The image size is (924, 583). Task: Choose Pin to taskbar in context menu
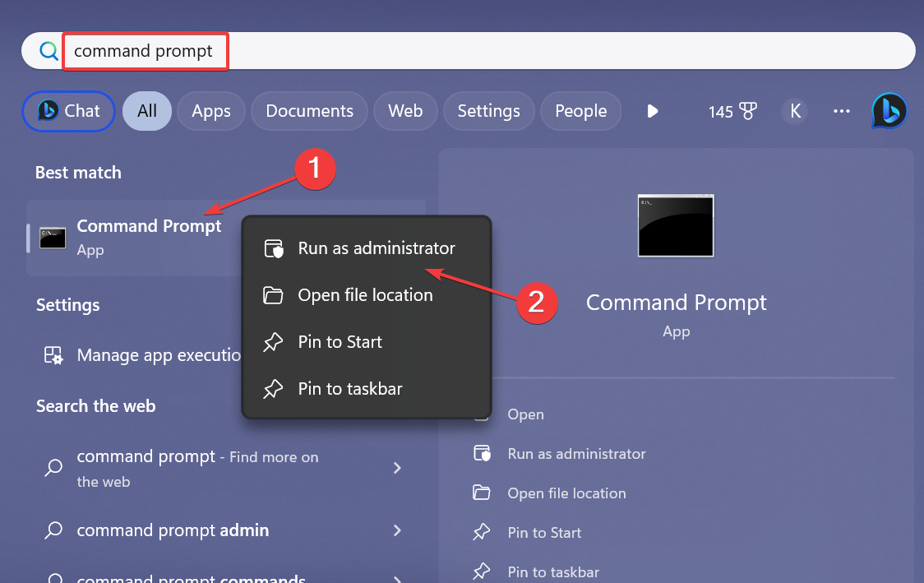click(x=367, y=388)
